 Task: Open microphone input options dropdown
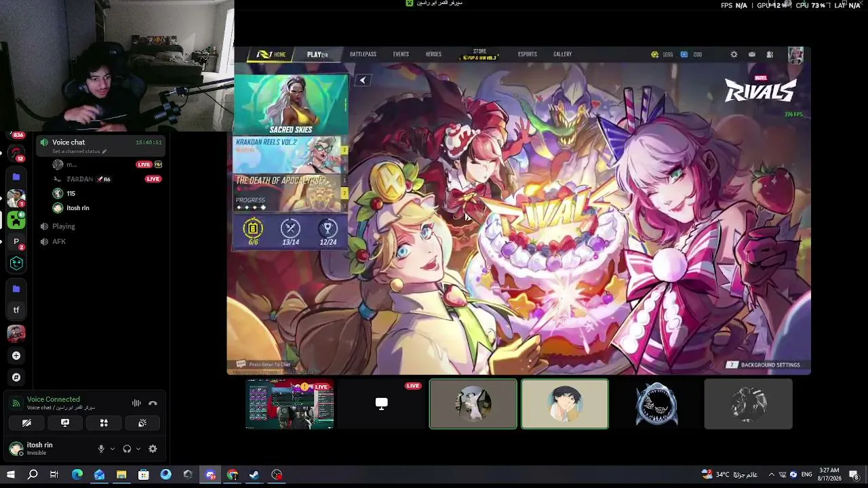coord(112,449)
